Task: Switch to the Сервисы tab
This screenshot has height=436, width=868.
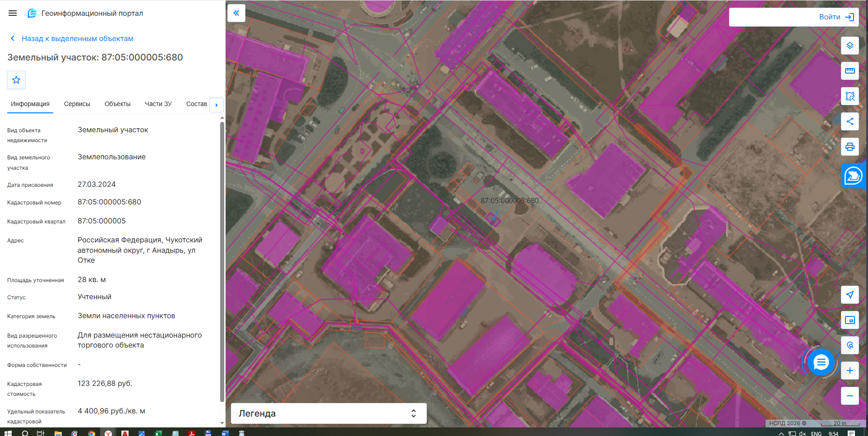Action: [77, 104]
